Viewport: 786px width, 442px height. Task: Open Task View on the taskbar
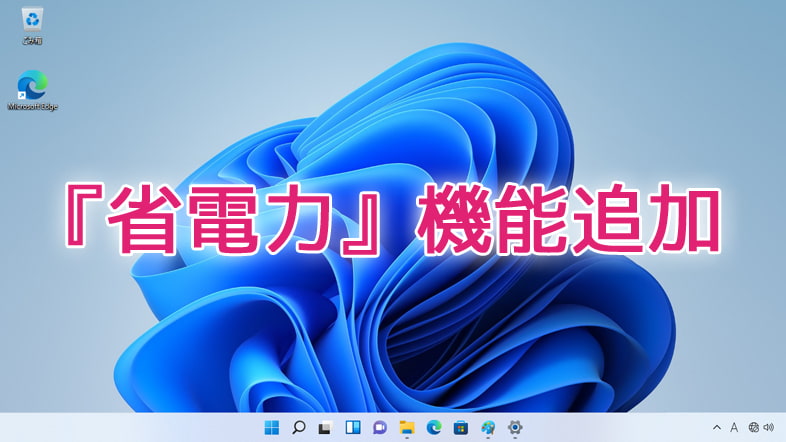[x=325, y=427]
